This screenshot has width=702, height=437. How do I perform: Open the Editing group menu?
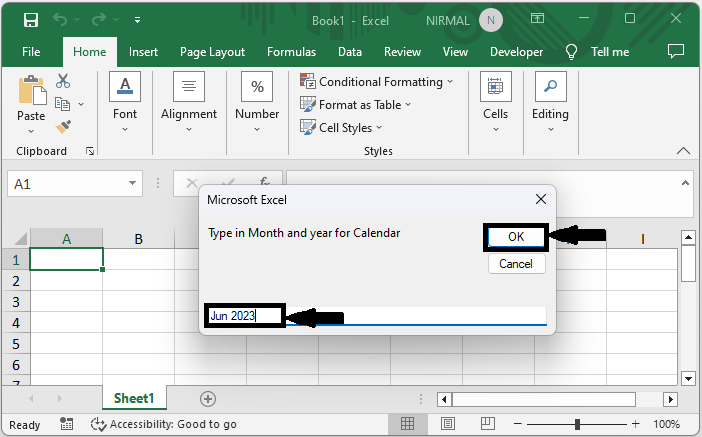click(550, 103)
